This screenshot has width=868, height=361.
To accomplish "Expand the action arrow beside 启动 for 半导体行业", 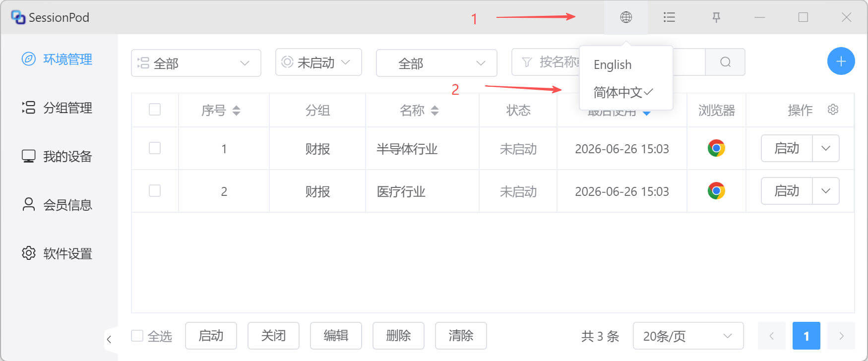I will (826, 148).
